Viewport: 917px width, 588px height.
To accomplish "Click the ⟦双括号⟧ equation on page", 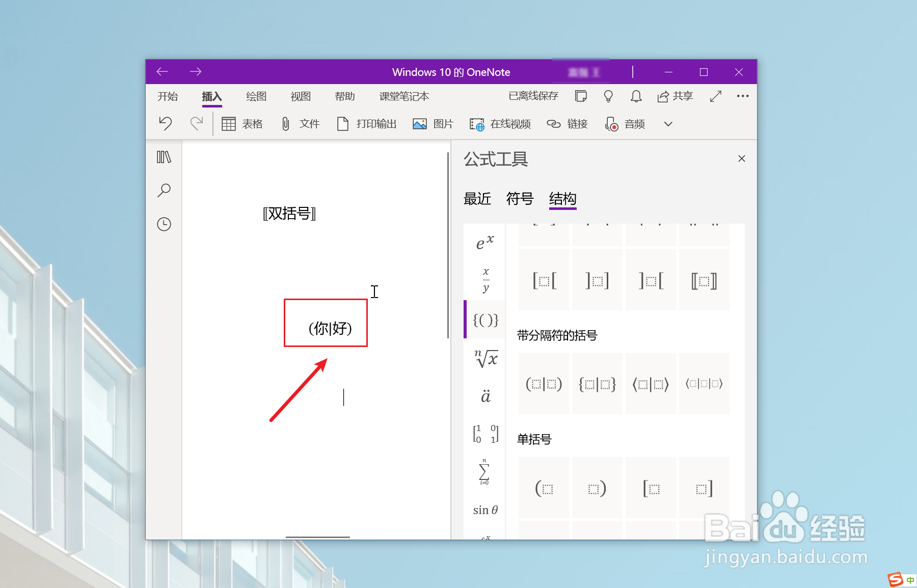I will [x=289, y=213].
